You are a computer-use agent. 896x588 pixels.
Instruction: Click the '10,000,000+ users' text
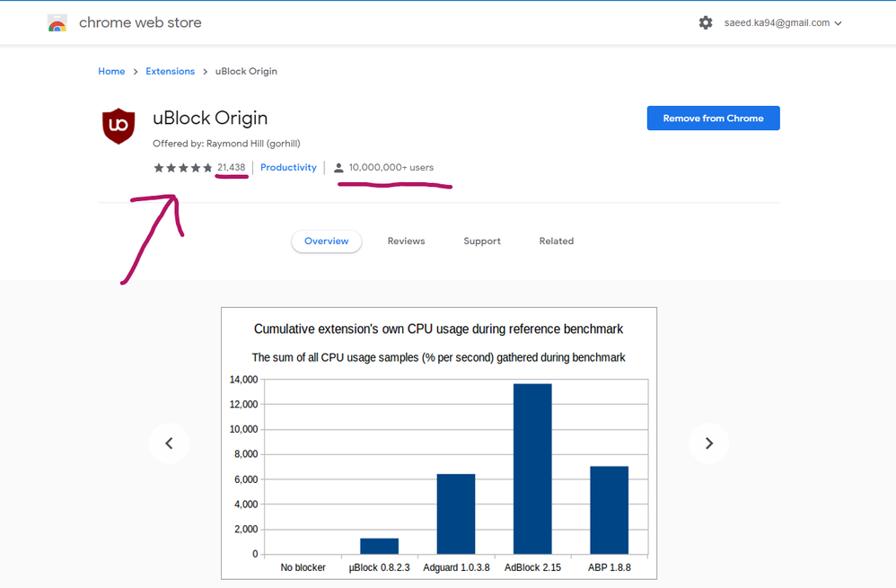point(391,168)
